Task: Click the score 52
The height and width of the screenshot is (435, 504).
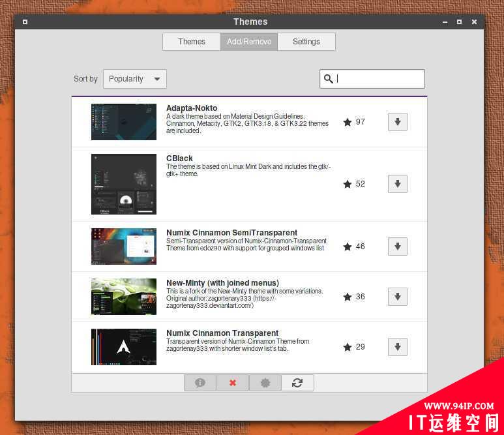Action: 361,184
